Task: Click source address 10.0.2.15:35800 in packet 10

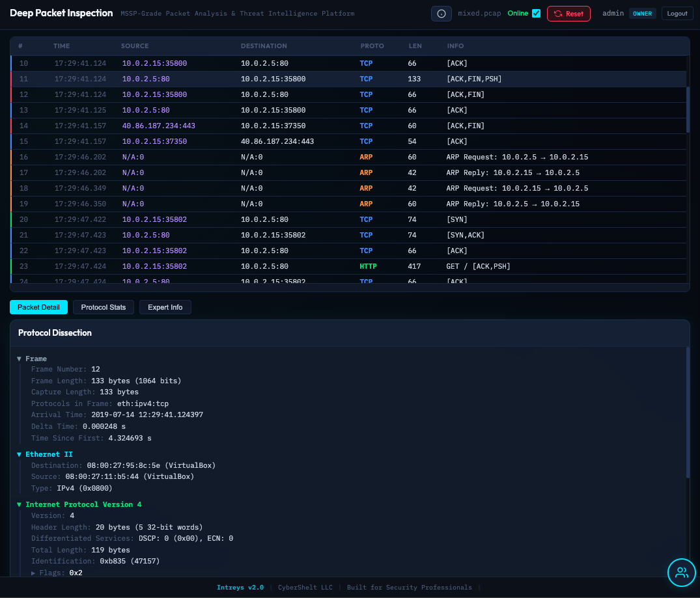Action: 154,63
